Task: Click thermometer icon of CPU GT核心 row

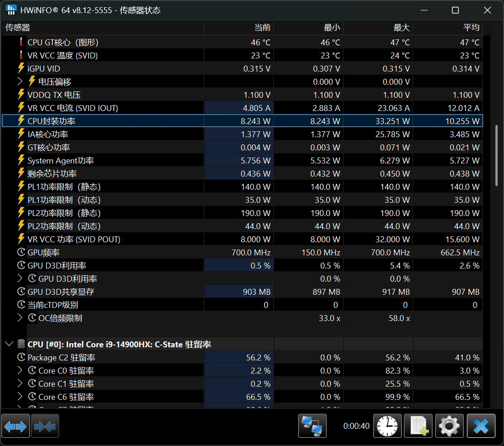Action: pos(21,42)
